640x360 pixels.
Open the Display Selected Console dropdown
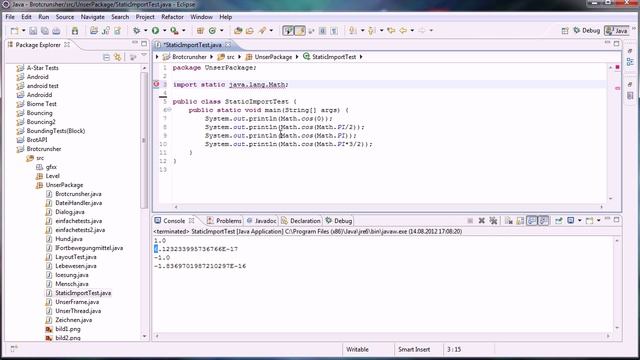point(580,221)
